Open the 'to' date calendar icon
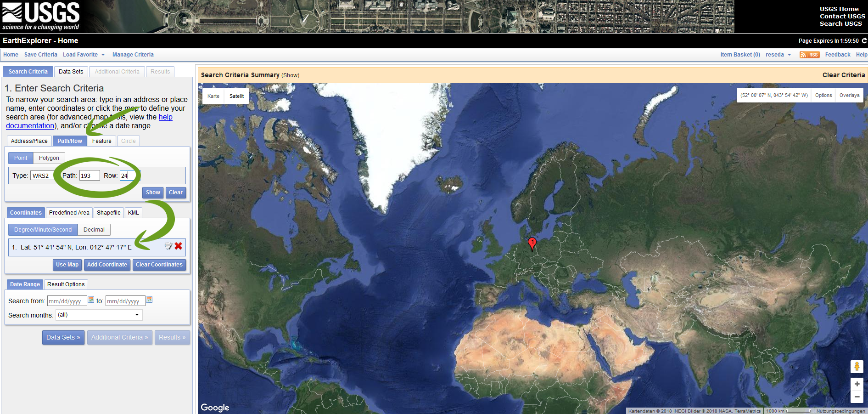The height and width of the screenshot is (414, 868). pos(149,300)
